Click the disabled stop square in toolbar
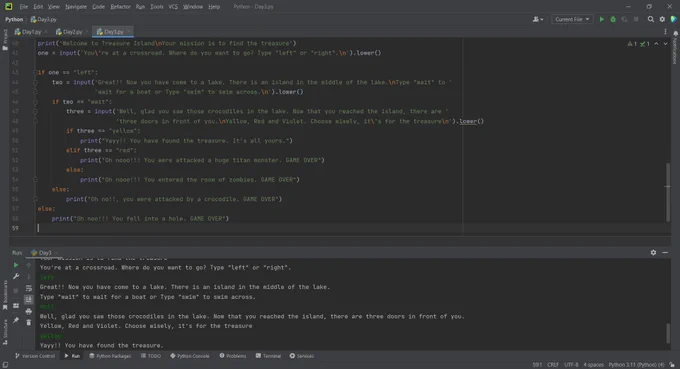The height and width of the screenshot is (369, 680). pyautogui.click(x=636, y=20)
